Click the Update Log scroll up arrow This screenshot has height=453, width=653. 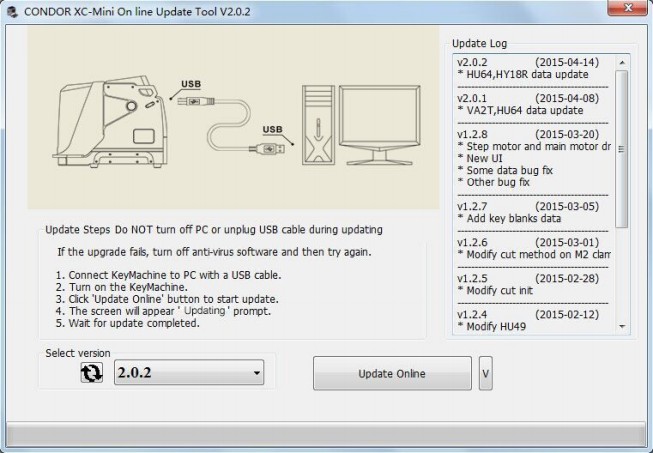pos(622,62)
